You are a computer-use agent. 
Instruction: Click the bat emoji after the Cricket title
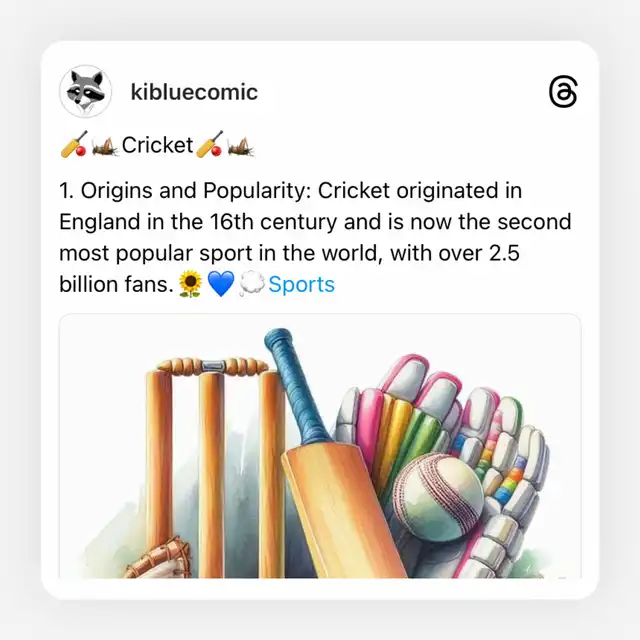[209, 146]
